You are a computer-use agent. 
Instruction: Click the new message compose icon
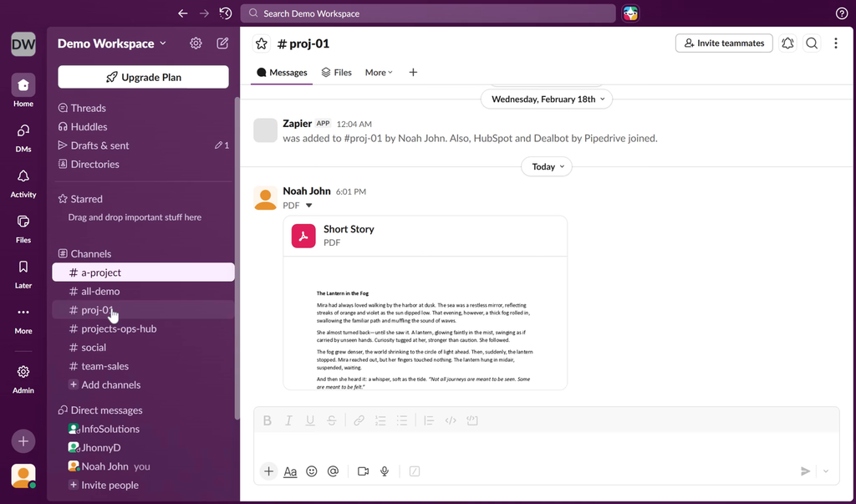[x=222, y=43]
